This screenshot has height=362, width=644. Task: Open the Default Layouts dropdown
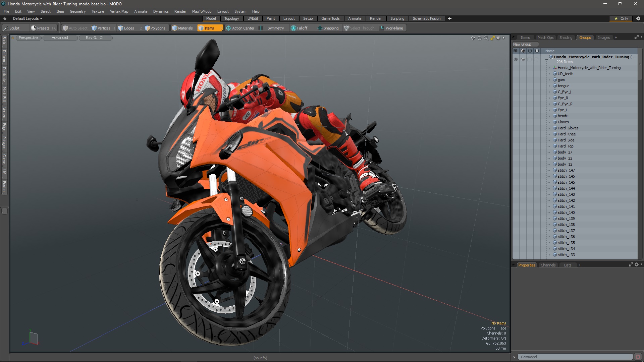(28, 18)
